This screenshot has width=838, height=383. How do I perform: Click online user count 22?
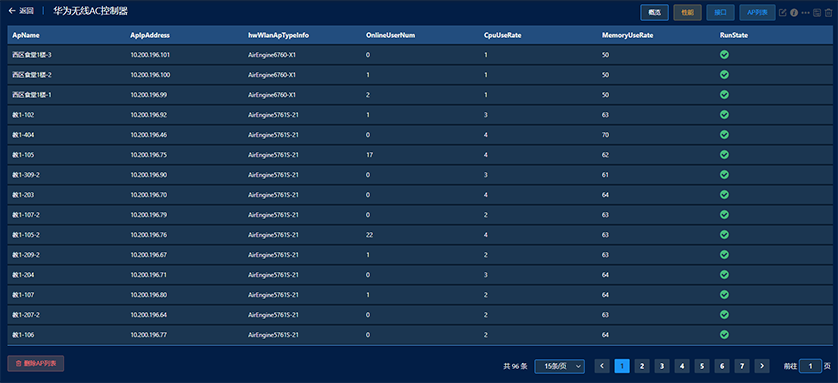click(x=369, y=235)
